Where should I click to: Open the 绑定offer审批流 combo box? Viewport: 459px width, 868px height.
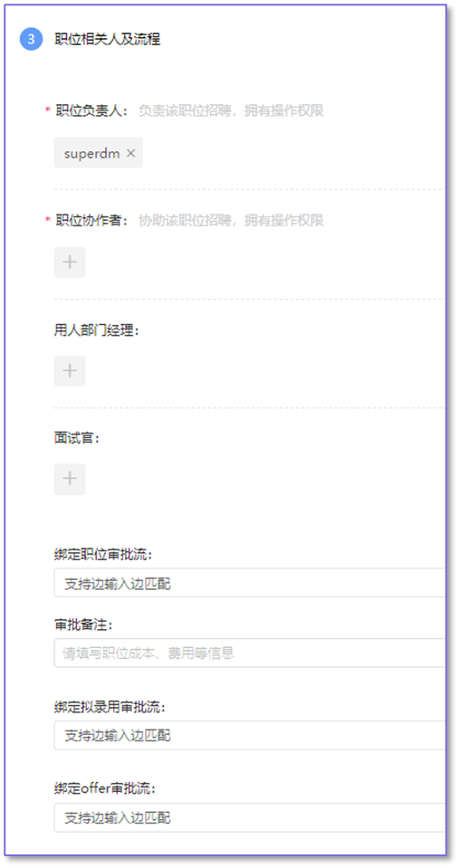[250, 817]
